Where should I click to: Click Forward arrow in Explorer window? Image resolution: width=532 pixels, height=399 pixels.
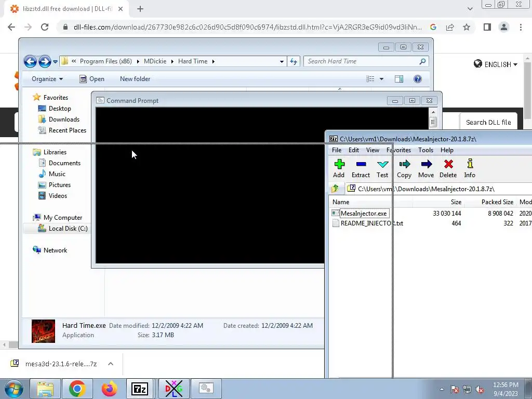(x=45, y=61)
